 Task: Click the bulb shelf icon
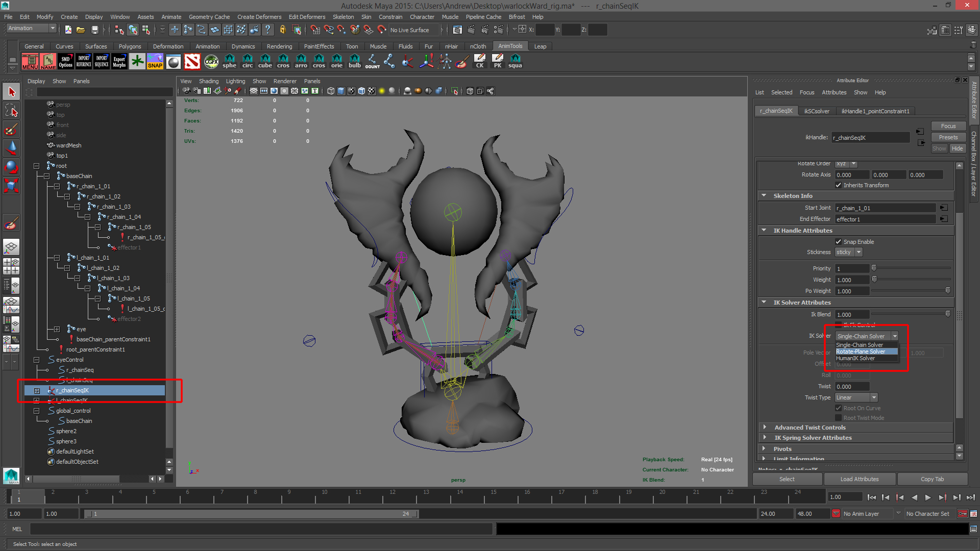click(x=354, y=61)
